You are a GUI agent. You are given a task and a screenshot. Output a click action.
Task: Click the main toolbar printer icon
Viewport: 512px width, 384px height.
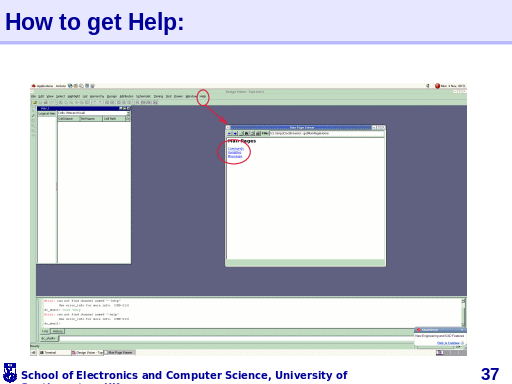(x=46, y=103)
